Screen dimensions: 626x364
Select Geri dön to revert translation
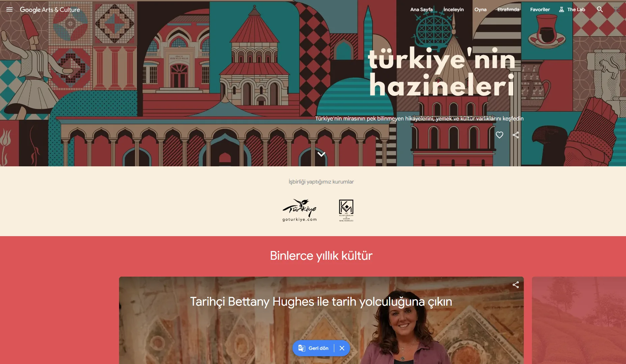[x=318, y=348]
